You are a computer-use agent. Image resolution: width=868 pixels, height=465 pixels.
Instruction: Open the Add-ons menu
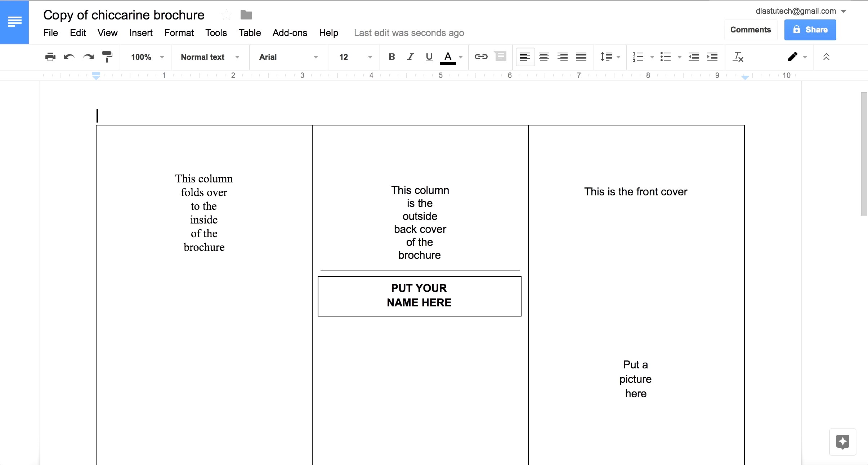tap(290, 33)
